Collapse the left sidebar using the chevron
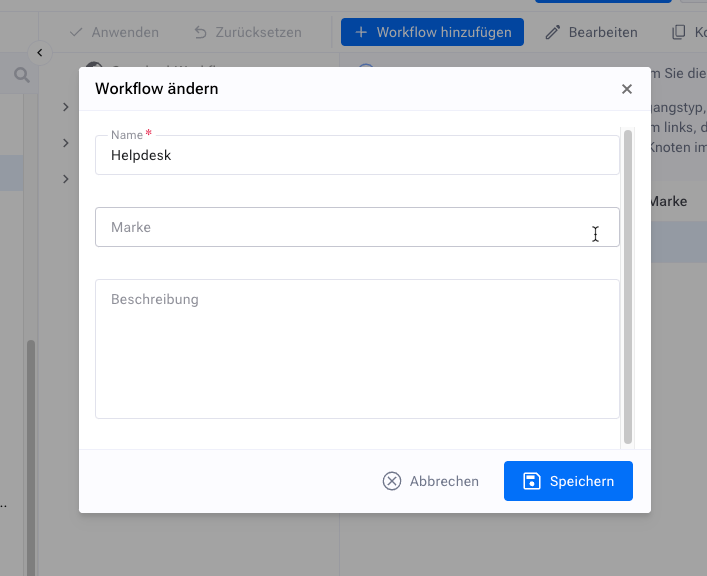The width and height of the screenshot is (707, 576). [39, 52]
